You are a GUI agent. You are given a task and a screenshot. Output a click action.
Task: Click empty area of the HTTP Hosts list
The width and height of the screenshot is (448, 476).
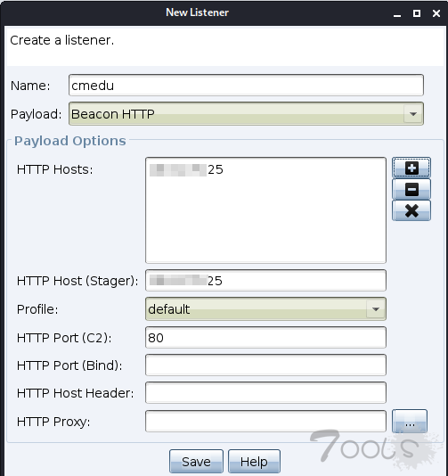point(265,222)
